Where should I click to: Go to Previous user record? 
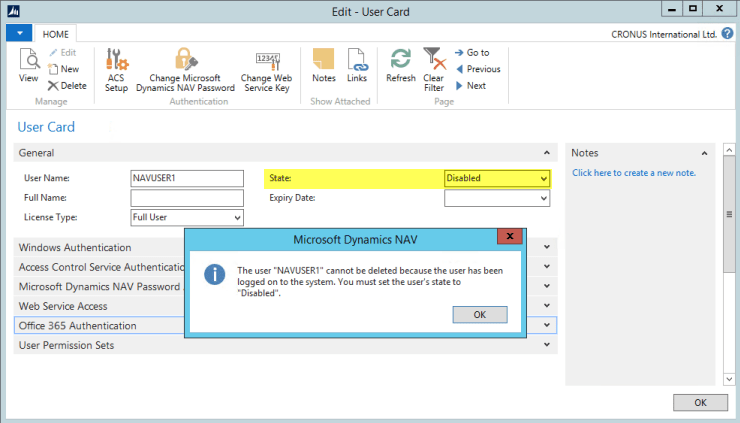point(478,69)
